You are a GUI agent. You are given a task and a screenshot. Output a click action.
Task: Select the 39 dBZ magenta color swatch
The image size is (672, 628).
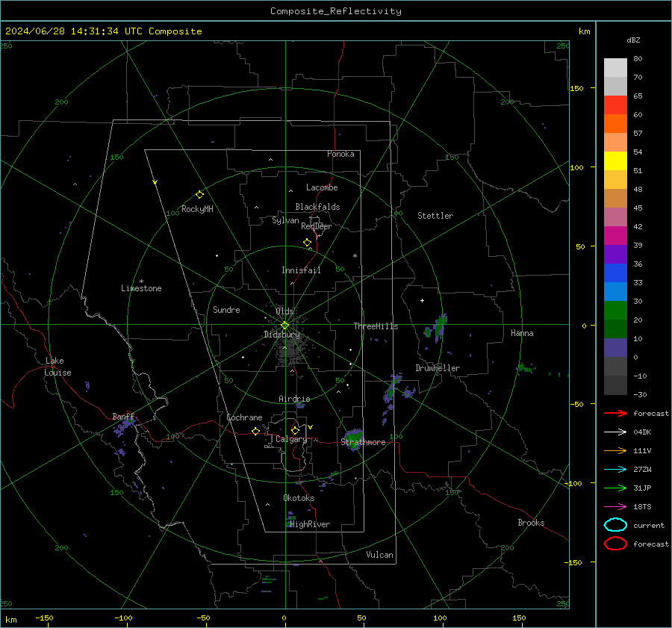(x=615, y=236)
